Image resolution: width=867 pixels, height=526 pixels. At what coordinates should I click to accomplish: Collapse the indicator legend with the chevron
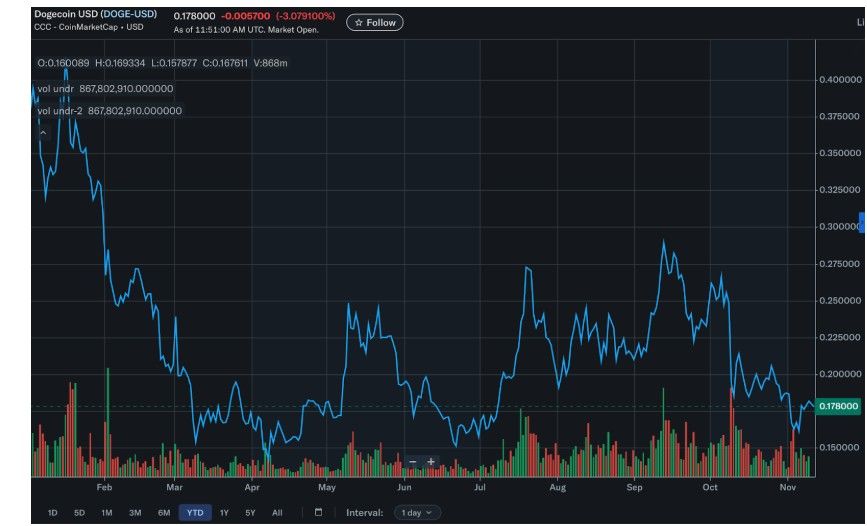(x=43, y=132)
